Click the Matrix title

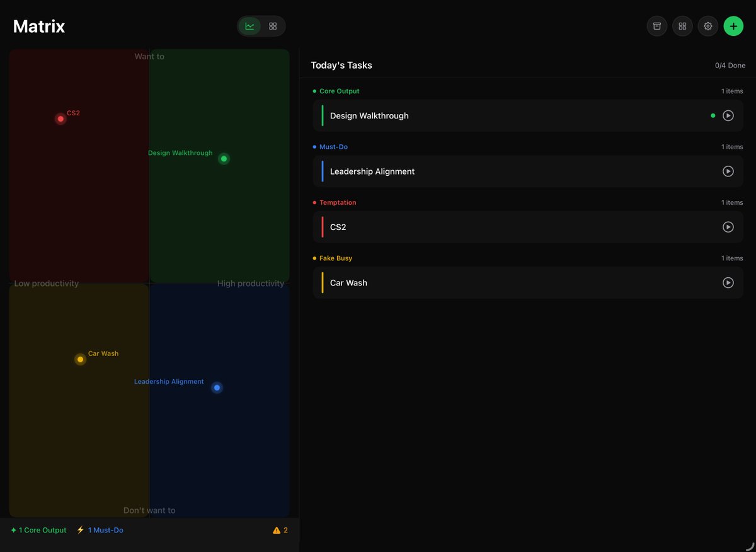point(39,26)
